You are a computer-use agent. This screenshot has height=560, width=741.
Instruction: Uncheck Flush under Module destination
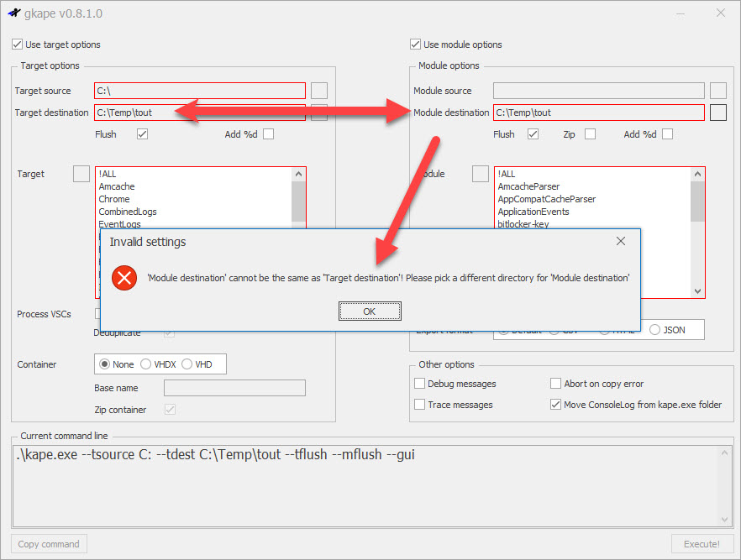click(x=533, y=134)
